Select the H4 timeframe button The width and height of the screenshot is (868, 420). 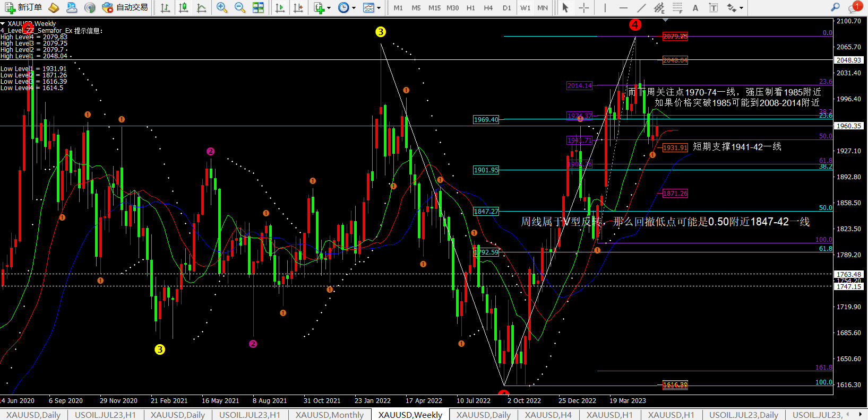click(x=488, y=7)
